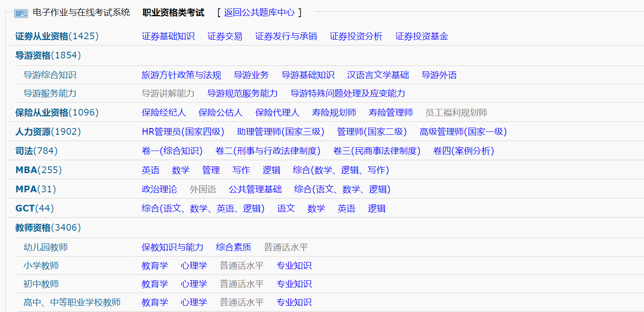Open 导游规范服务能力 question bank
The image size is (644, 312).
(x=242, y=93)
